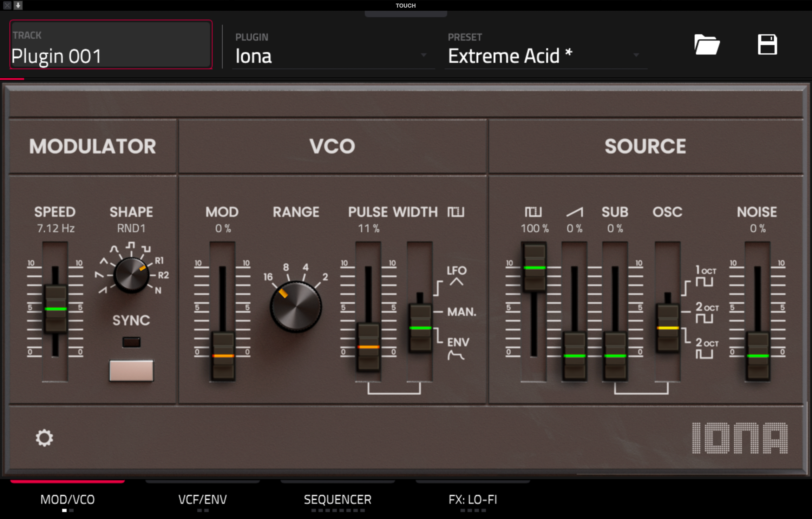
Task: Click the ENV envelope shape icon
Action: click(x=455, y=355)
